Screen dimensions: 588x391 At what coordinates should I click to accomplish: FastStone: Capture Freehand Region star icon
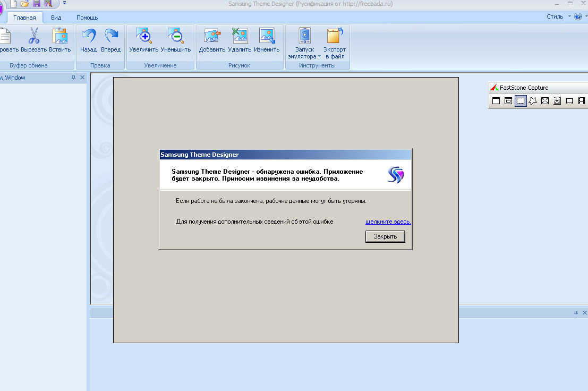click(533, 100)
